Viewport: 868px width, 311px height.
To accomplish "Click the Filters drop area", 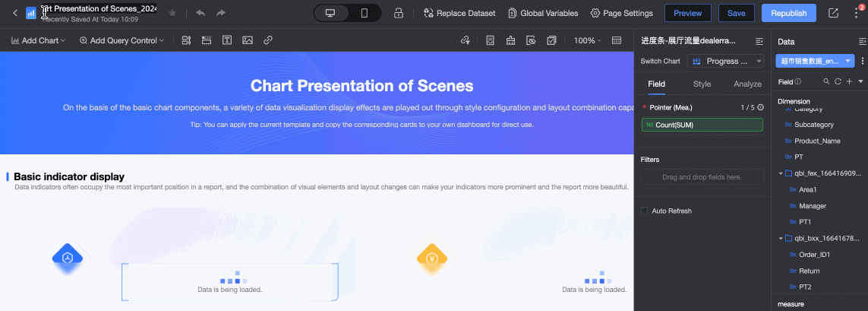I will tap(702, 177).
